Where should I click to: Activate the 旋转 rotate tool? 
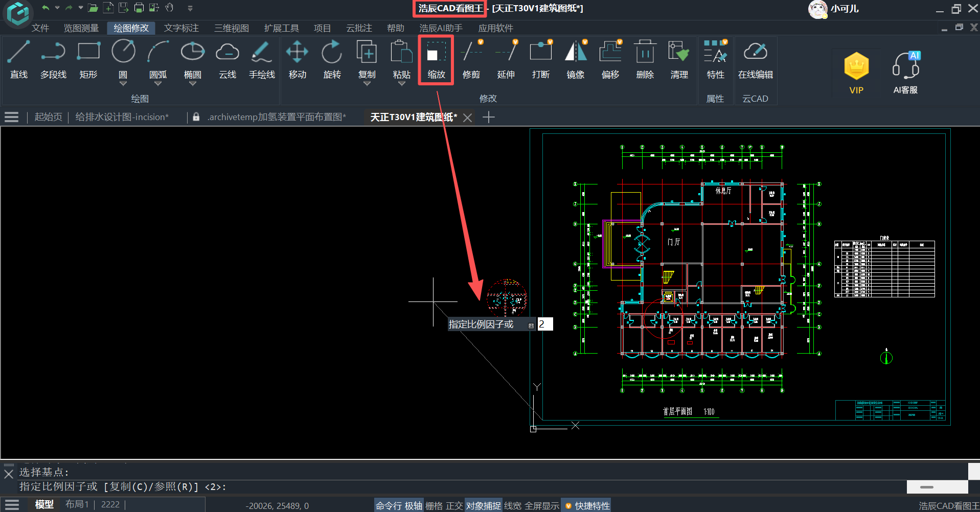tap(332, 60)
